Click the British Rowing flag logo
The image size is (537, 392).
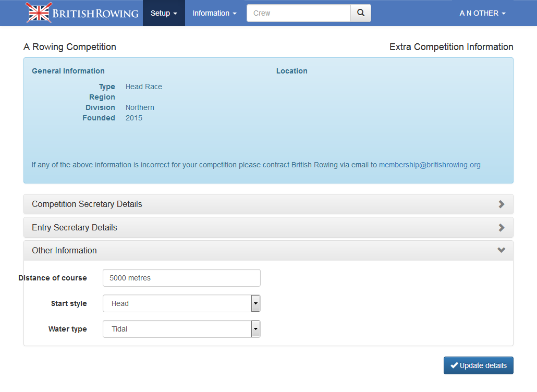pos(39,13)
